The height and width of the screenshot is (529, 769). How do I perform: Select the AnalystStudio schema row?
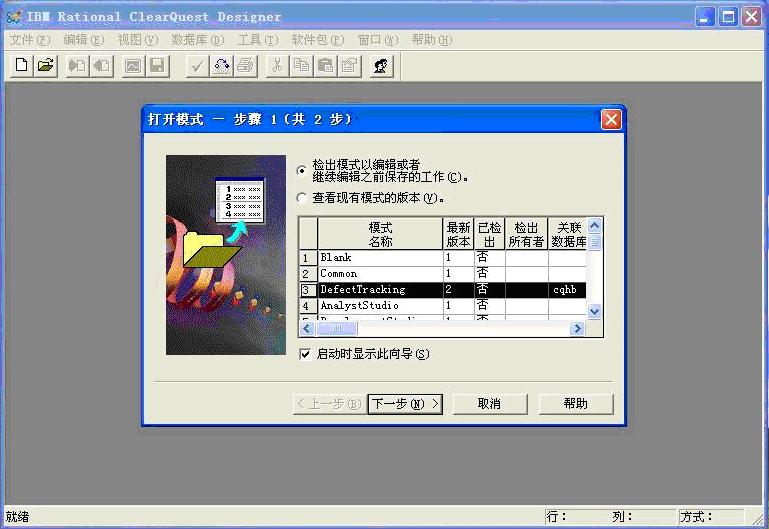443,306
